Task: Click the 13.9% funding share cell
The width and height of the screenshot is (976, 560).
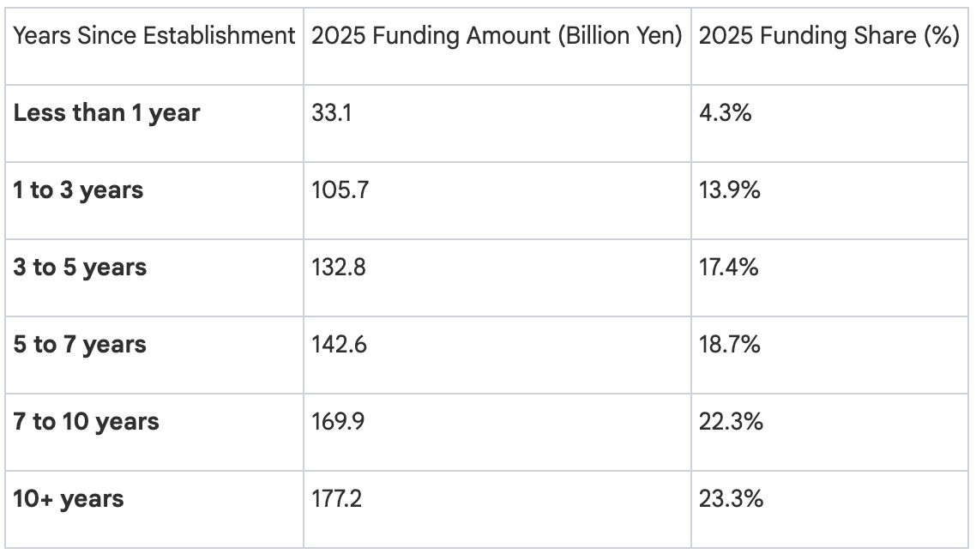Action: (729, 190)
